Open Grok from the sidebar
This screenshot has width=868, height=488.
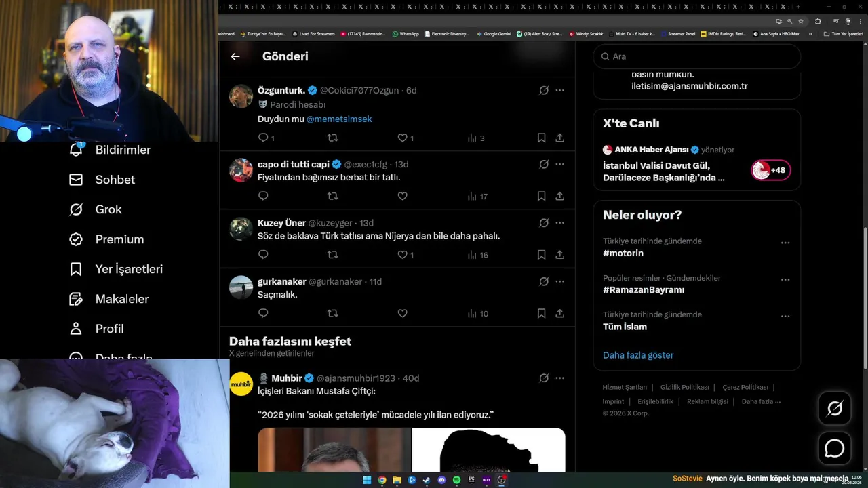click(95, 209)
